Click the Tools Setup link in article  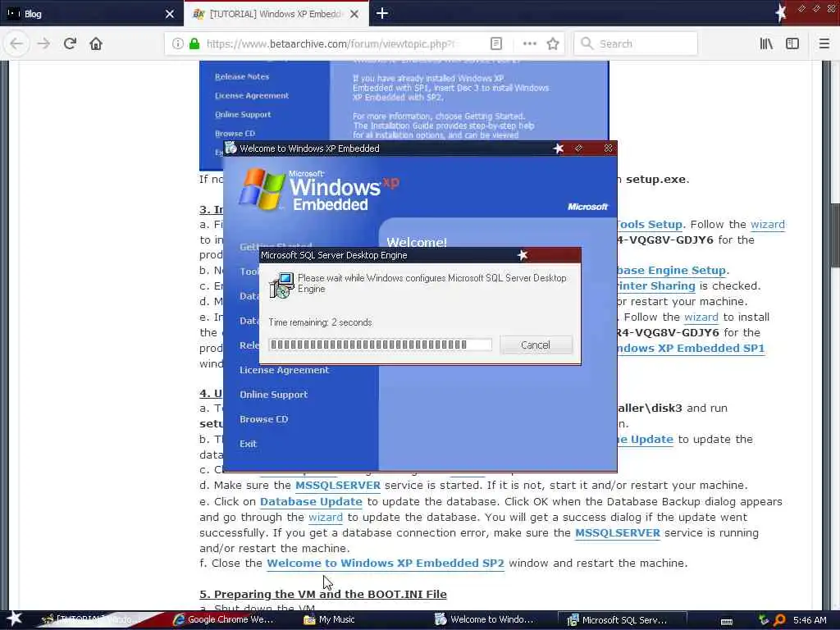pos(650,225)
